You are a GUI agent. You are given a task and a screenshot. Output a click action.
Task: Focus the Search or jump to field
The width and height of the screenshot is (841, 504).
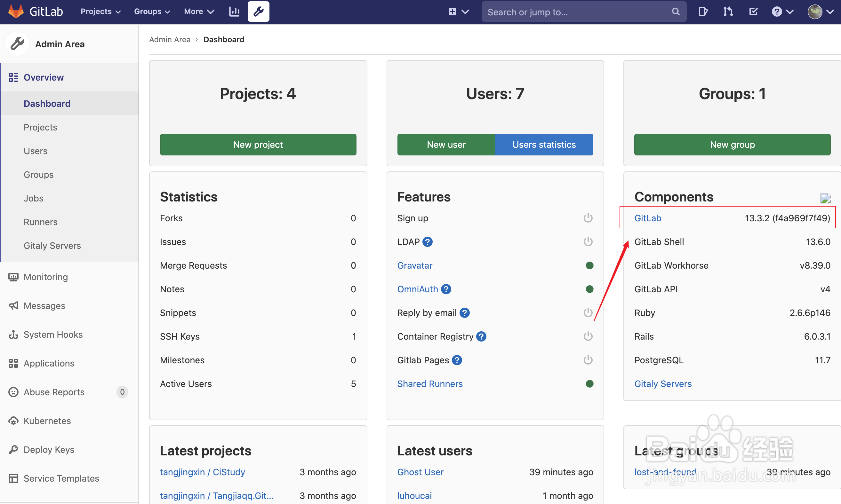pos(584,12)
